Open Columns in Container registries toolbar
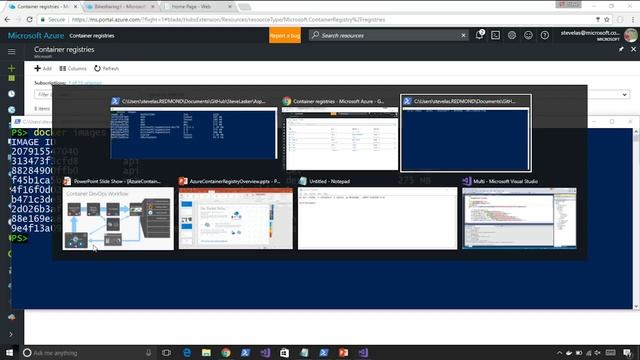Image resolution: width=640 pixels, height=360 pixels. coord(73,68)
